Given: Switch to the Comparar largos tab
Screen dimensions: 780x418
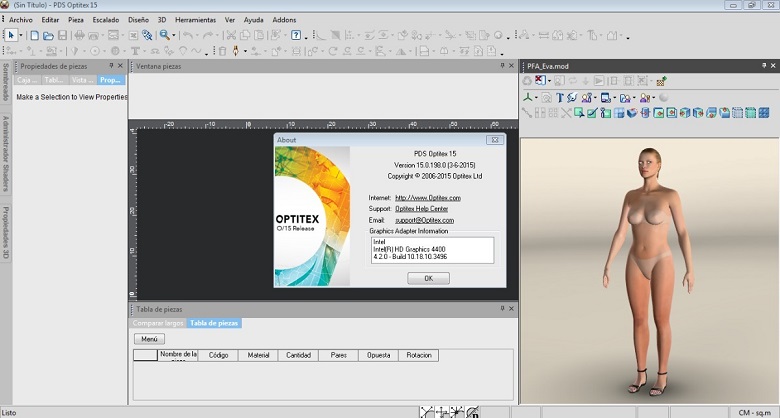Looking at the screenshot, I should [158, 323].
